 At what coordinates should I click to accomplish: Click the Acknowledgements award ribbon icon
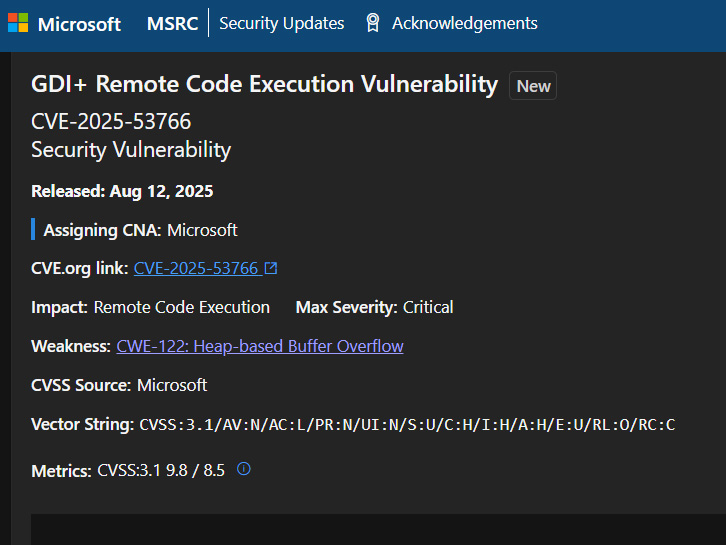(x=373, y=23)
